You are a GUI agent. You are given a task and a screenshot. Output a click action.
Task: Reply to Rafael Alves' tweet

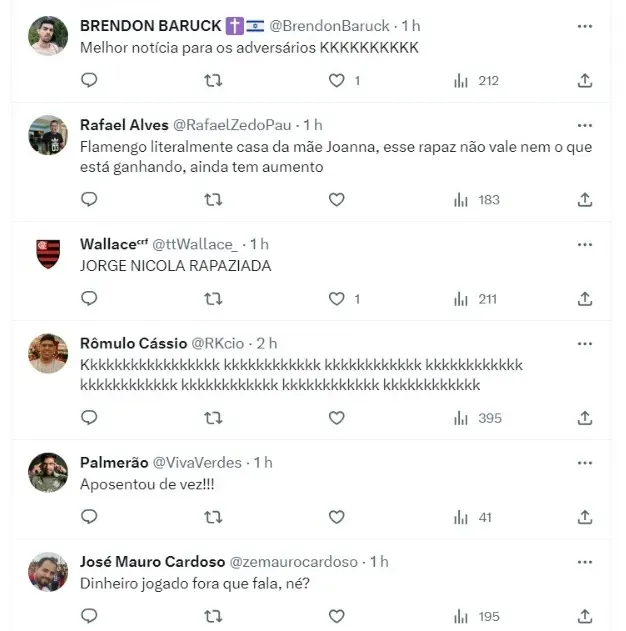click(89, 199)
